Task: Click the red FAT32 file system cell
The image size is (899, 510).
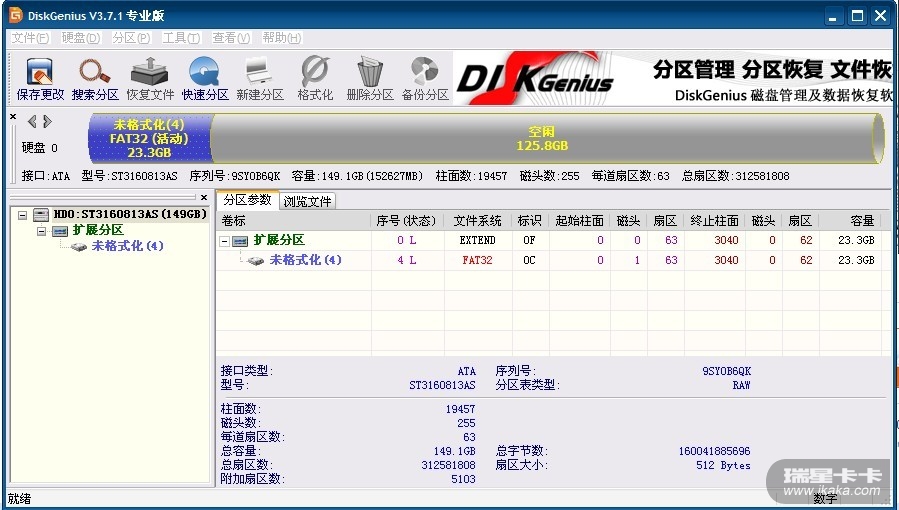Action: point(478,261)
